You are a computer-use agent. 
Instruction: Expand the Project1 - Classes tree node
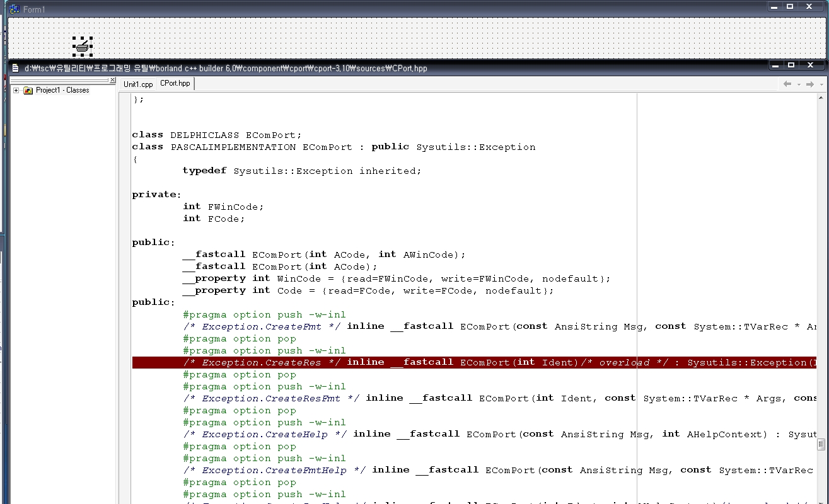coord(16,91)
